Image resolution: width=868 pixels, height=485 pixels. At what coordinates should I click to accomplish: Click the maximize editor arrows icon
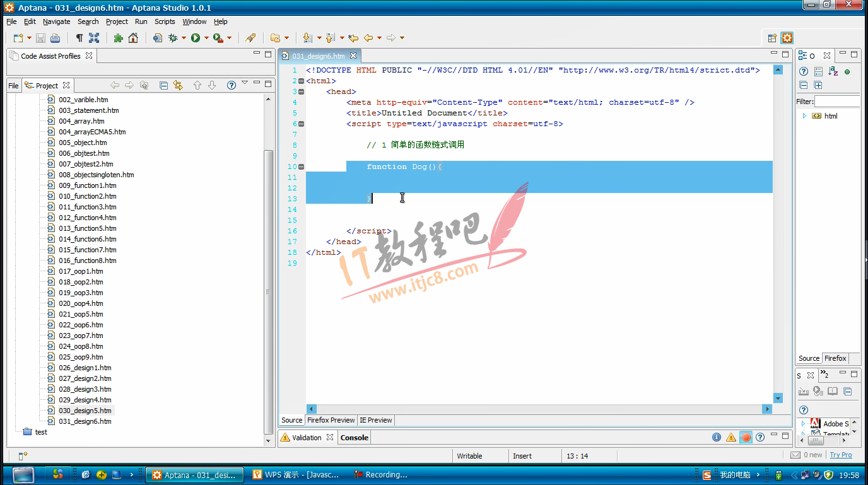point(93,38)
